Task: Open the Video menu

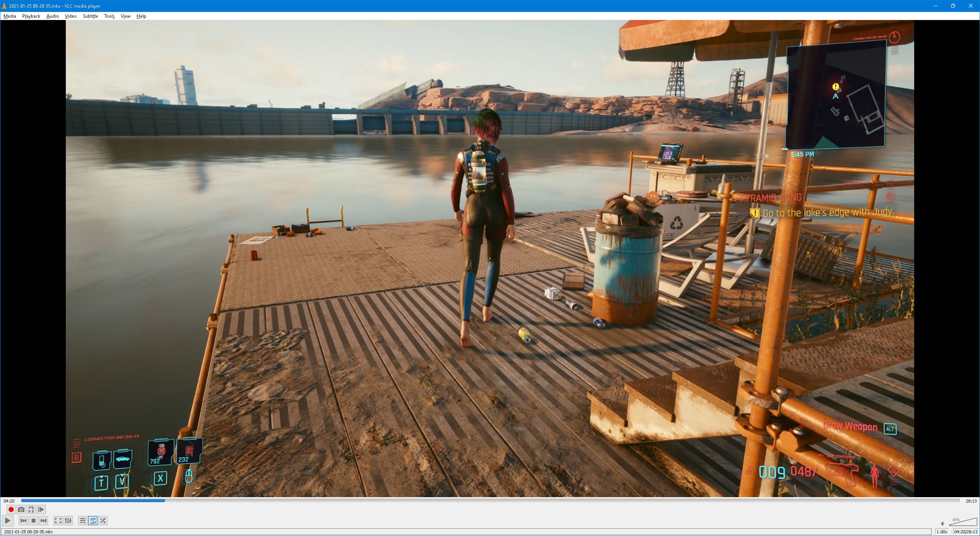Action: tap(70, 16)
